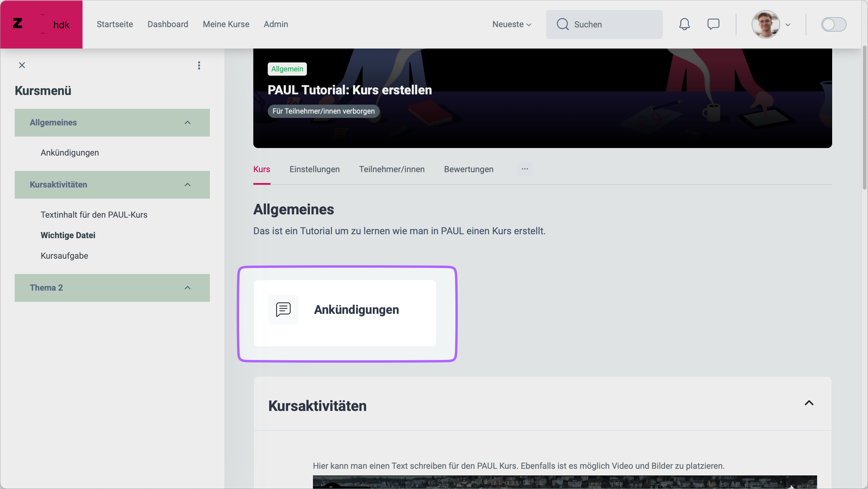Collapse the Thema 2 sidebar section

[187, 288]
